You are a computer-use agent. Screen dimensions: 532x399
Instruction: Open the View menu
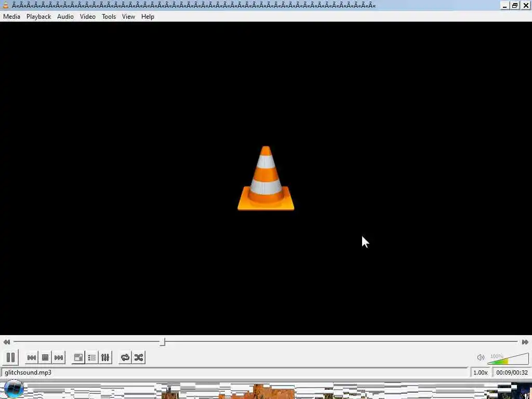pos(129,17)
